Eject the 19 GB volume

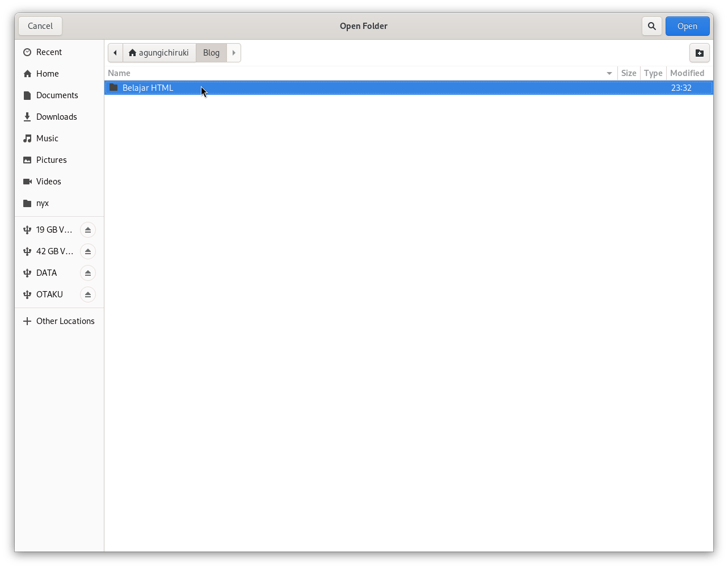(88, 230)
